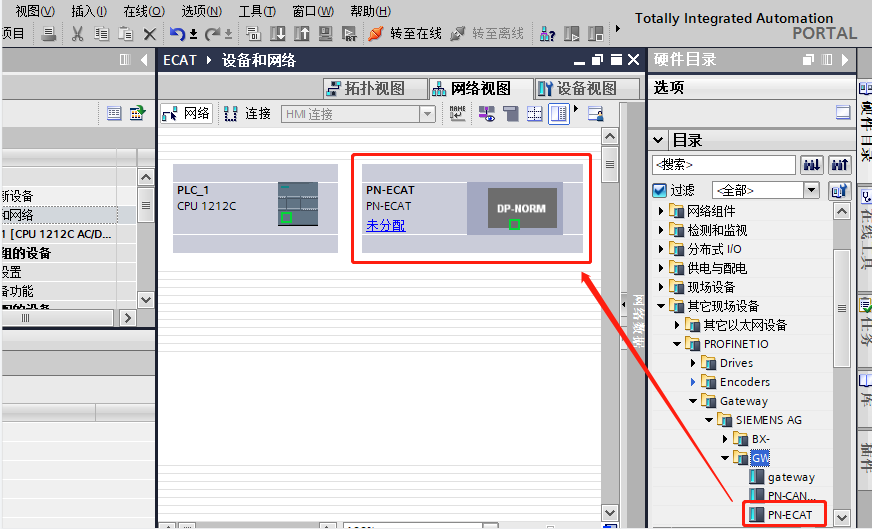
Task: Click the Cut scissors icon
Action: (x=77, y=34)
